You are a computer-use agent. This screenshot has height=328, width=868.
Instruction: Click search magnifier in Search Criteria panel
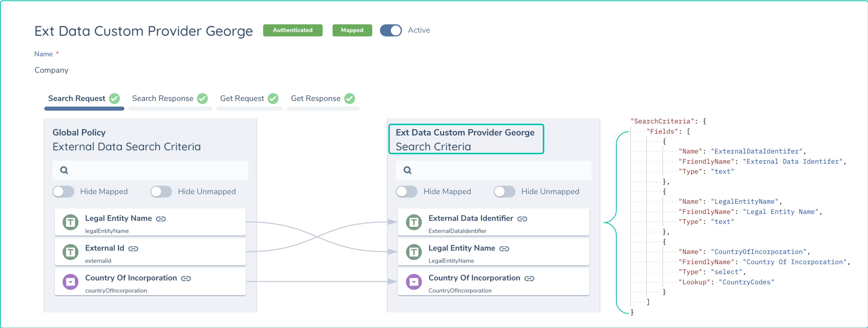click(x=407, y=170)
